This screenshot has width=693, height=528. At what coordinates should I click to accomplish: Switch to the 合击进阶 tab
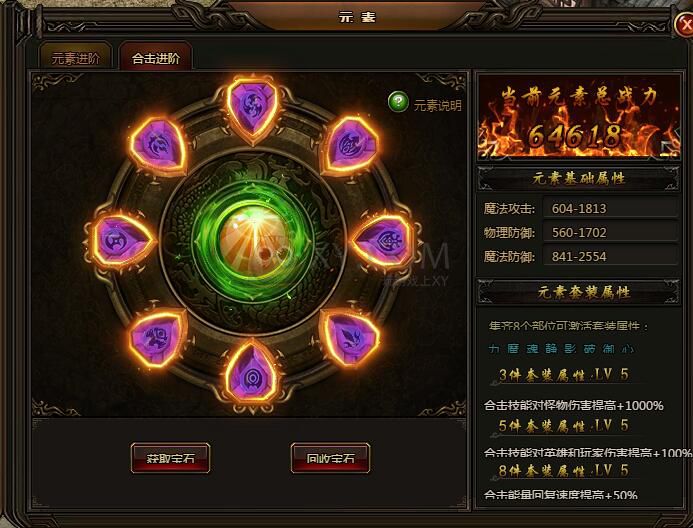156,58
